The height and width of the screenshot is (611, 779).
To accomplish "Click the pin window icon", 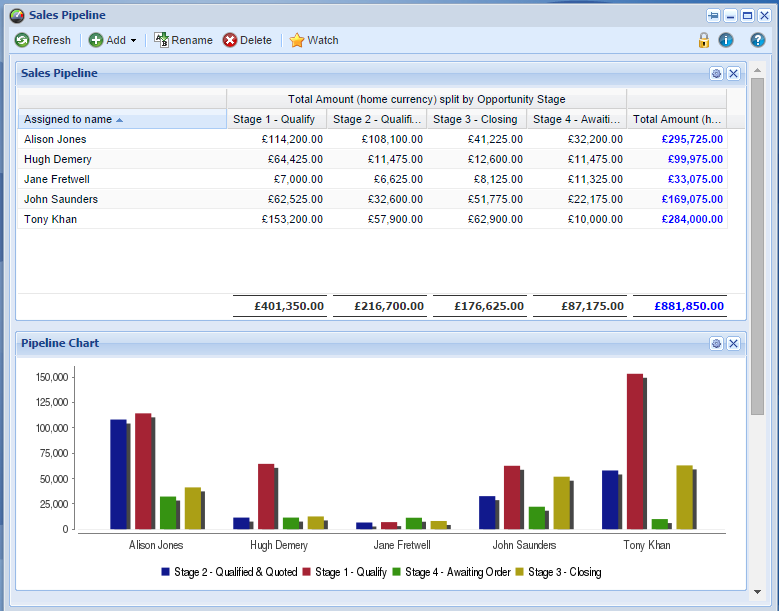I will 713,16.
